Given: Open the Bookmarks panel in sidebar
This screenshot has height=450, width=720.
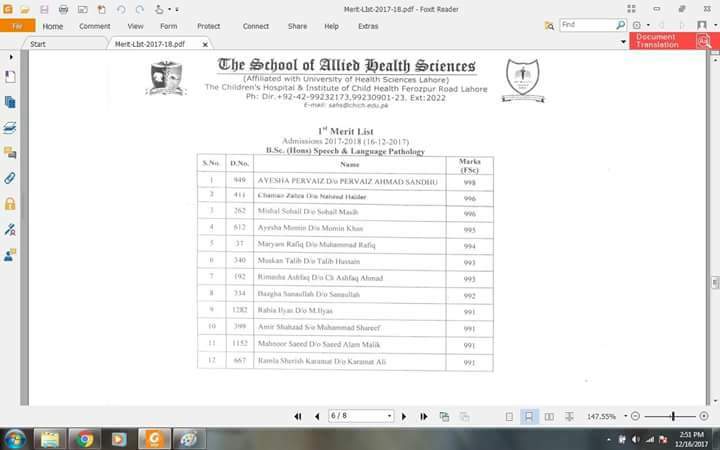Looking at the screenshot, I should click(x=10, y=78).
